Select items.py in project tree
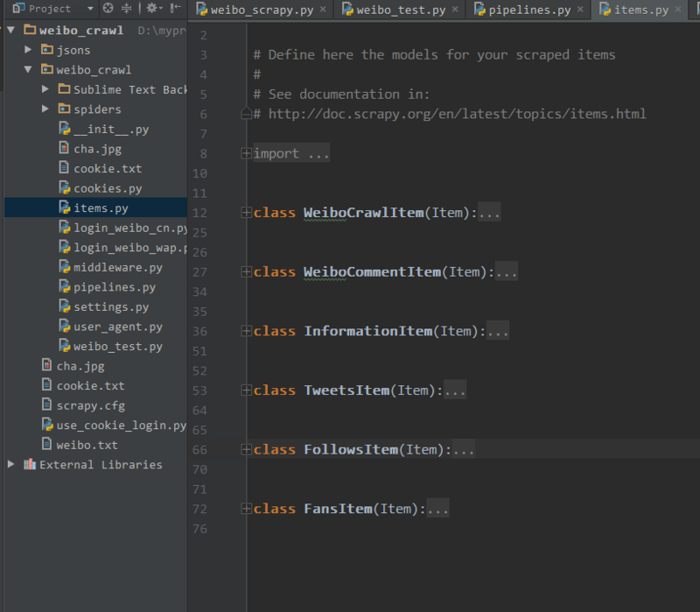Image resolution: width=700 pixels, height=612 pixels. pos(101,208)
